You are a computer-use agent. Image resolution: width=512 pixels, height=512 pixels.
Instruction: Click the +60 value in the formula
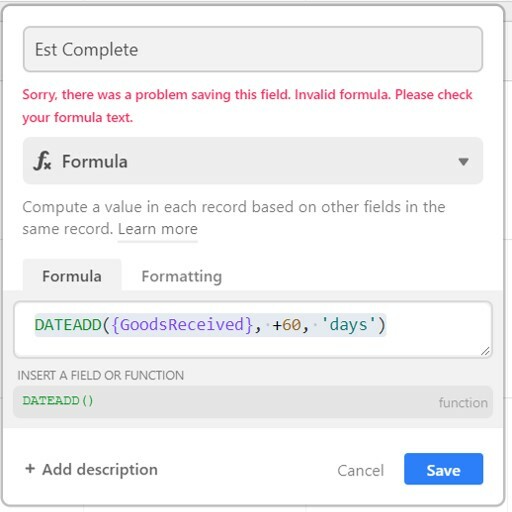(287, 325)
